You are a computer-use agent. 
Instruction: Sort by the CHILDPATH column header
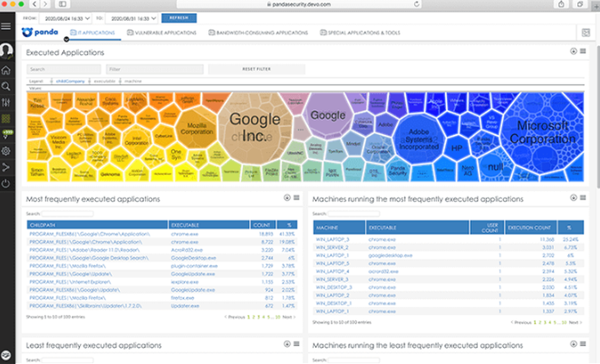[97, 225]
